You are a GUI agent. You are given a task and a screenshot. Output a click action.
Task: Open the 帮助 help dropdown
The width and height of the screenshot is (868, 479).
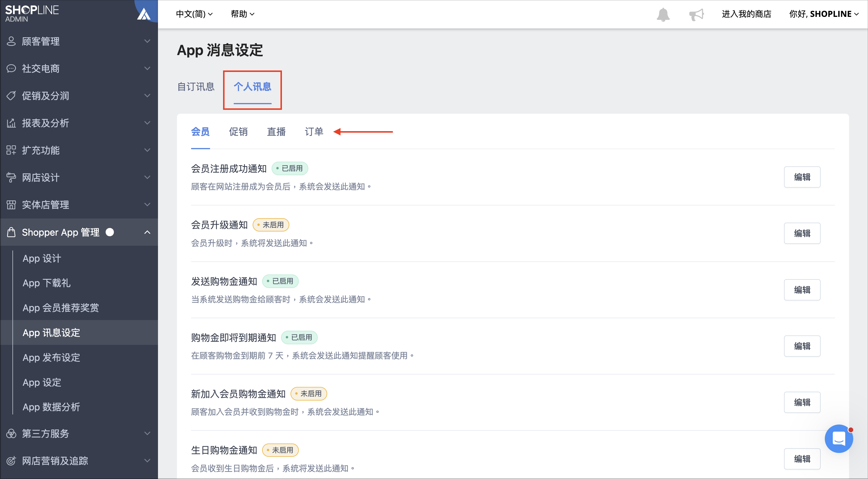pos(242,14)
